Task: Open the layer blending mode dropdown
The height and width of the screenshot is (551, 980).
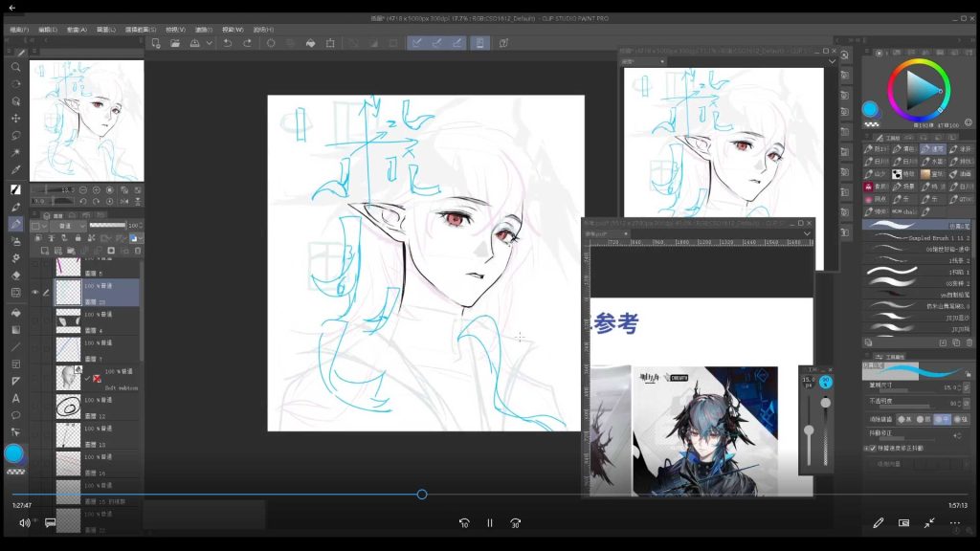Action: click(x=67, y=226)
